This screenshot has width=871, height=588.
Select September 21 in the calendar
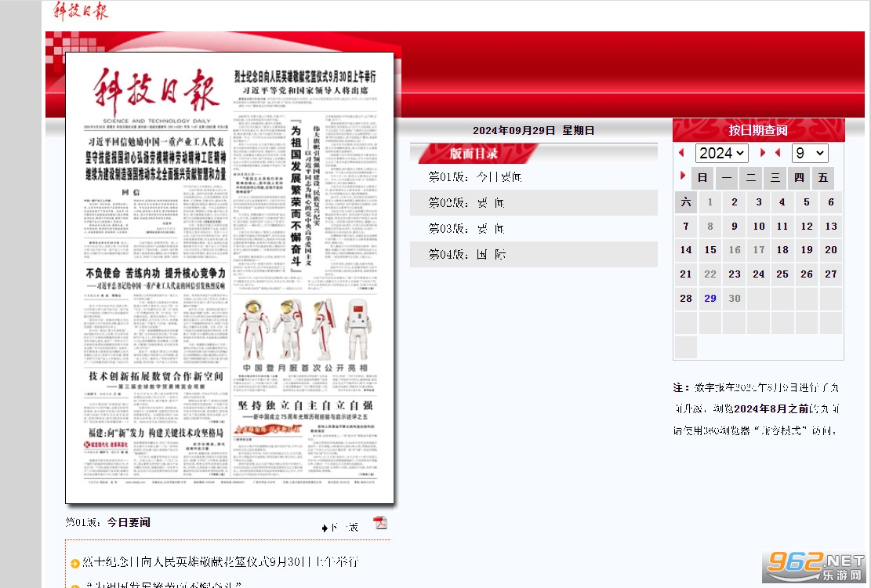pos(686,274)
